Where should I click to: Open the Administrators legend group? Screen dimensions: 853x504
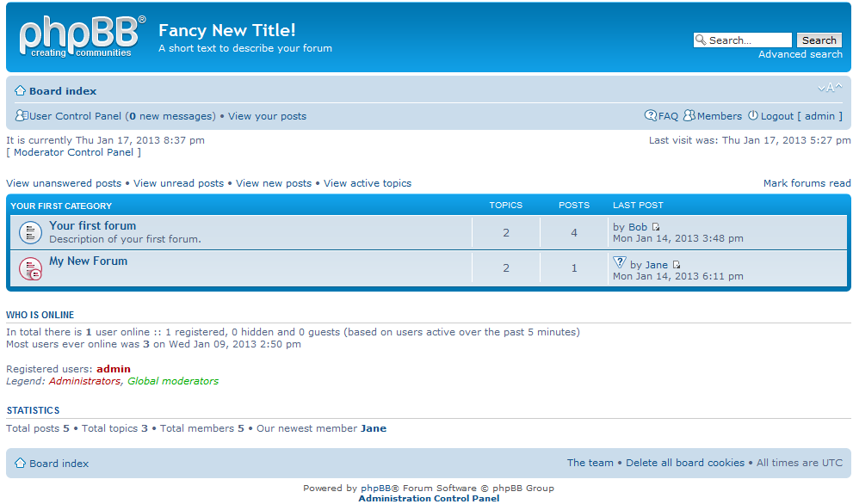tap(84, 381)
